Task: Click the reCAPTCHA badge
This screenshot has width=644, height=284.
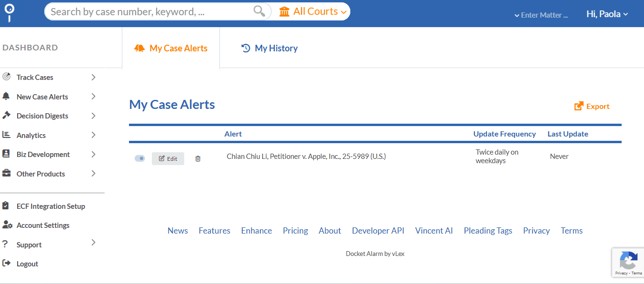Action: point(628,262)
